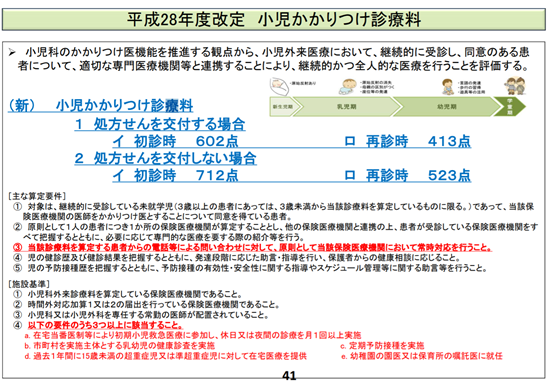Image resolution: width=548 pixels, height=381 pixels.
Task: Click the 再診時 523点 text
Action: point(408,175)
